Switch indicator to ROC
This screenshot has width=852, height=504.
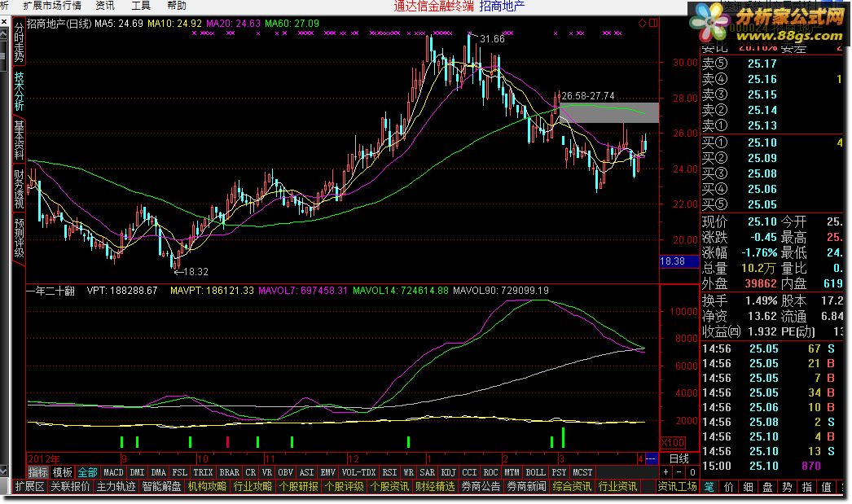coord(490,472)
